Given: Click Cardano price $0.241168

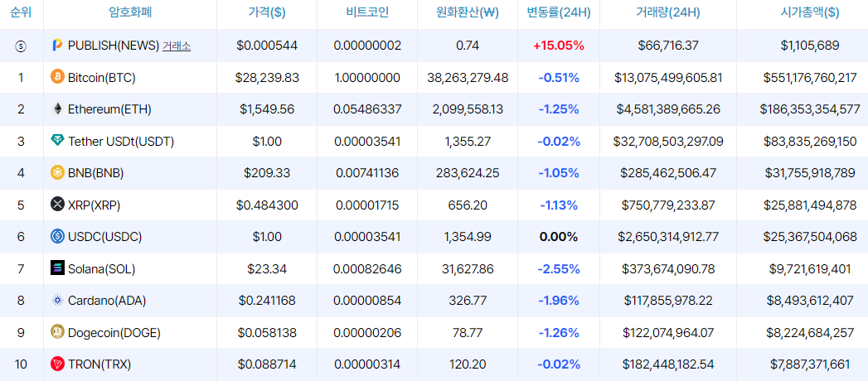Looking at the screenshot, I should (267, 301).
